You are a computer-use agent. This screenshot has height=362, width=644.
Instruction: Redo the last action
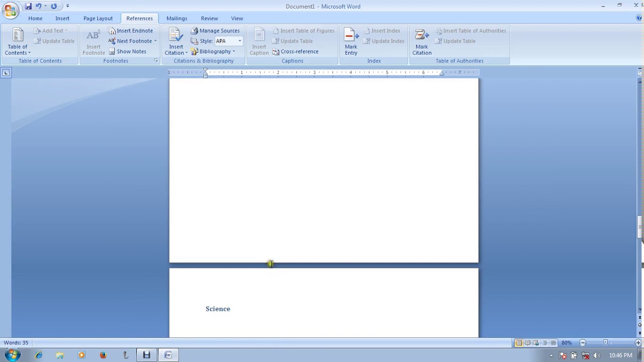(54, 6)
